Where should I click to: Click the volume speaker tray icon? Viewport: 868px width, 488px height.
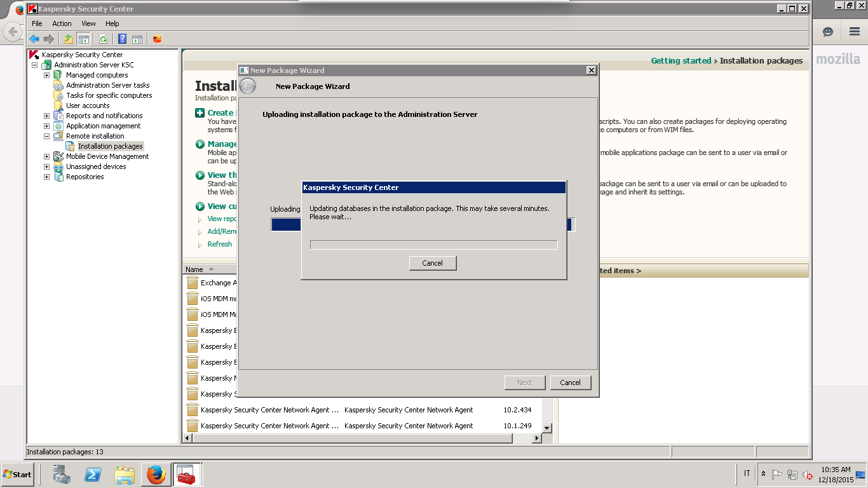(x=808, y=475)
